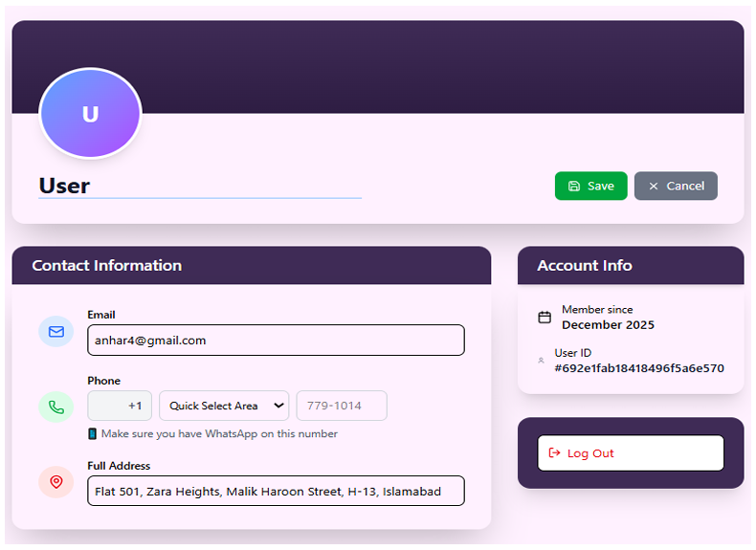Click the green phone handset icon

point(56,407)
